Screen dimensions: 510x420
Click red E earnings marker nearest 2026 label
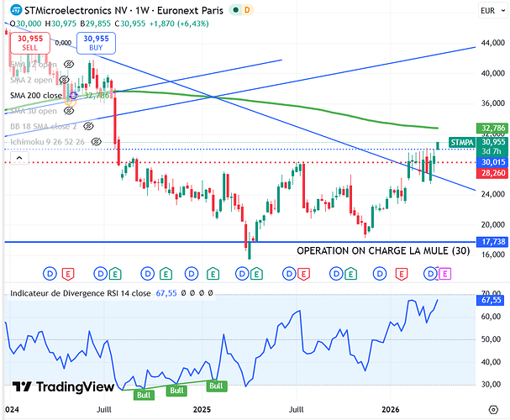click(402, 274)
